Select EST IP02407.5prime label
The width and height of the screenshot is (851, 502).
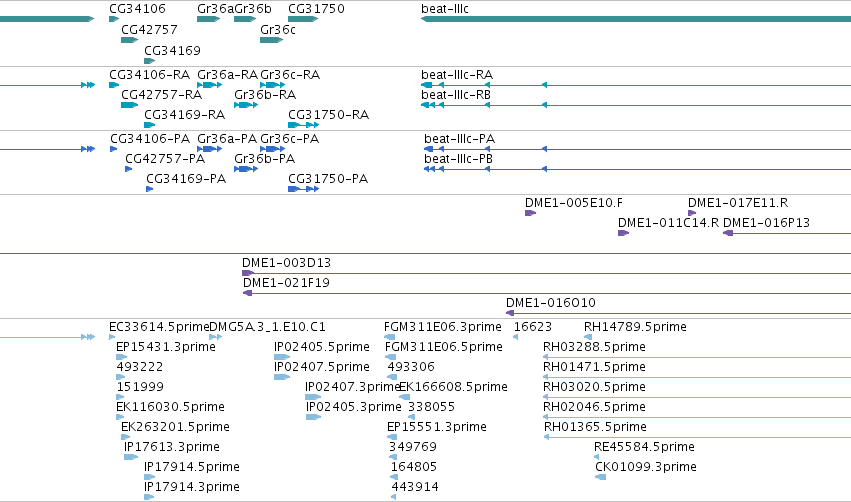pos(322,367)
